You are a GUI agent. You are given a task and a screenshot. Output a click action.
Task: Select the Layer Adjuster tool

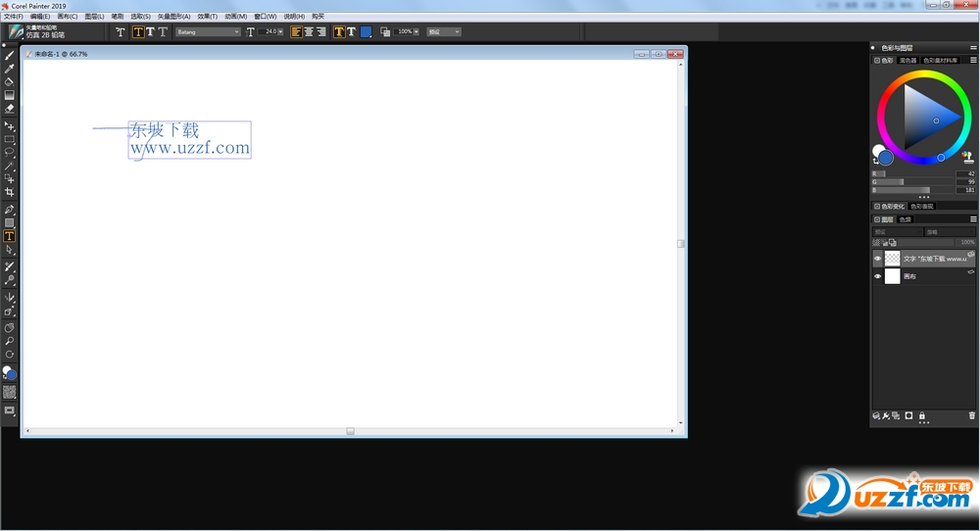(x=10, y=126)
